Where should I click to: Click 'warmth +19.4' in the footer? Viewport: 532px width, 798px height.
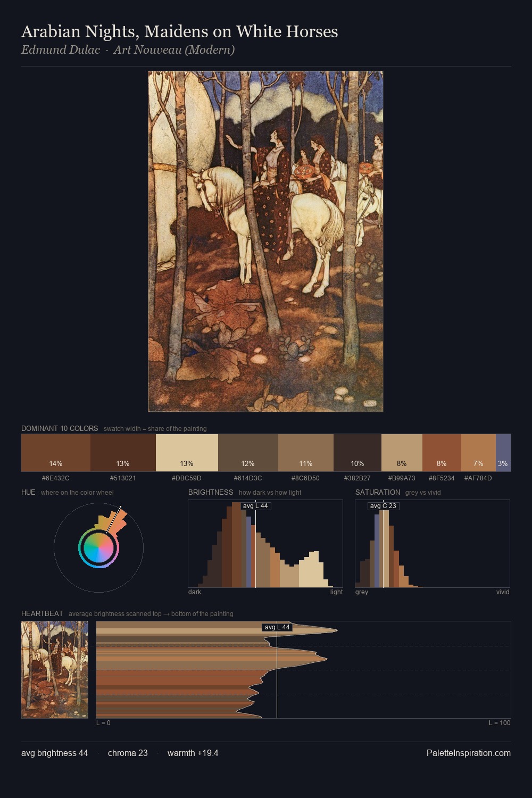click(x=193, y=753)
